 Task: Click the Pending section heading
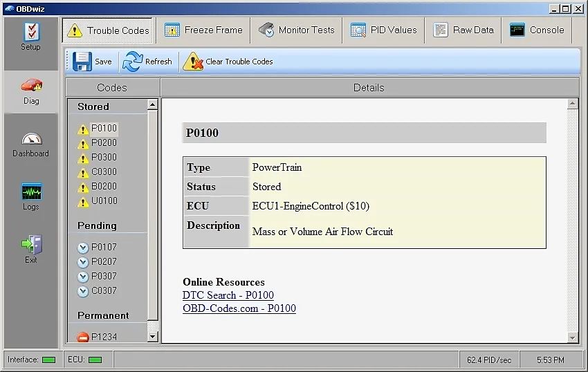[x=97, y=225]
